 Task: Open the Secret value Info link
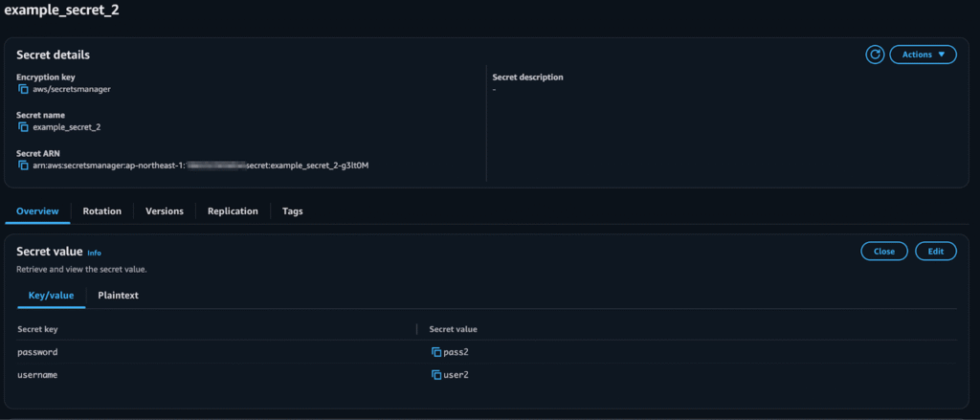tap(94, 254)
